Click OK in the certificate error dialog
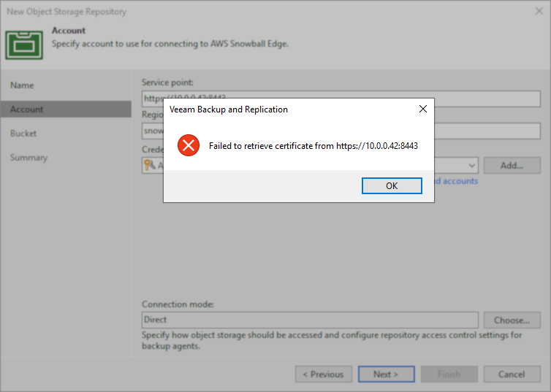551x392 pixels. pos(392,185)
